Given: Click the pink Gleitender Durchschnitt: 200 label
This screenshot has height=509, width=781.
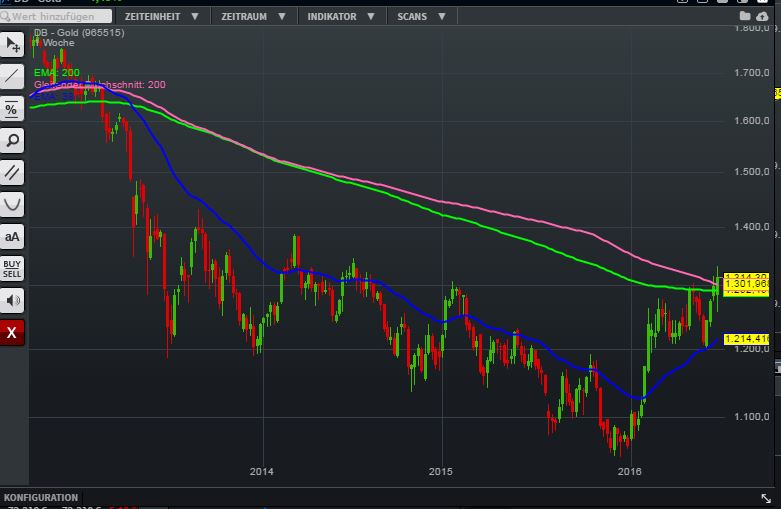Looking at the screenshot, I should (100, 85).
